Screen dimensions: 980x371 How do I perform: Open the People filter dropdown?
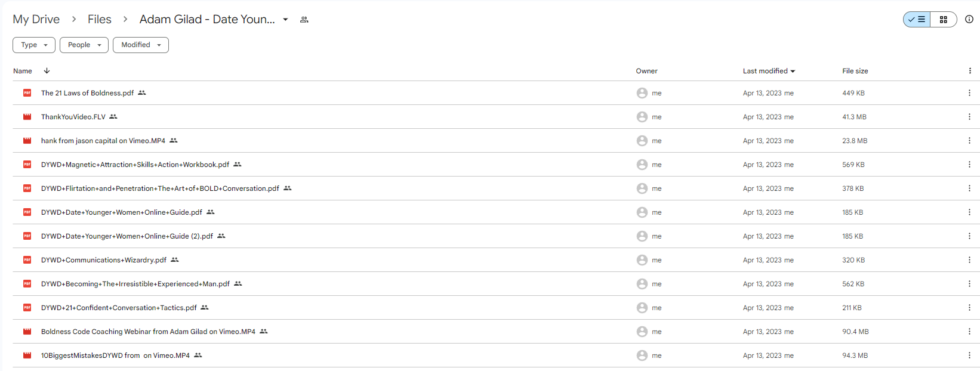pyautogui.click(x=84, y=45)
